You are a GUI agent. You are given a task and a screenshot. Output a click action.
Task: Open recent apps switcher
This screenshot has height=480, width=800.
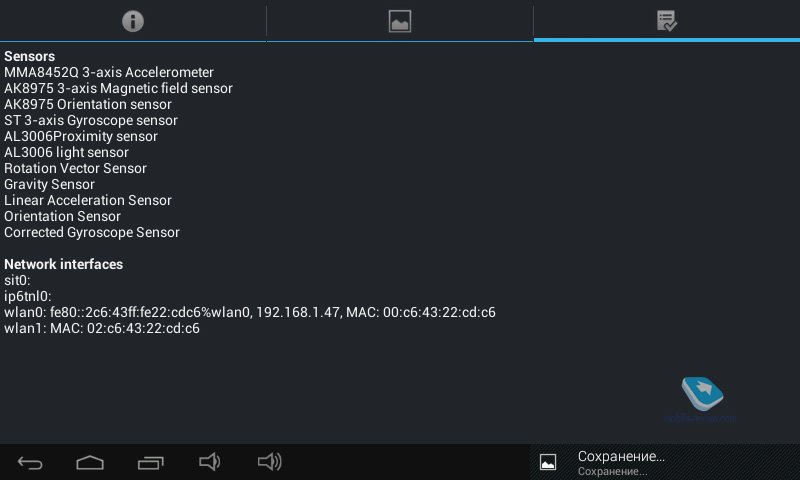[151, 462]
